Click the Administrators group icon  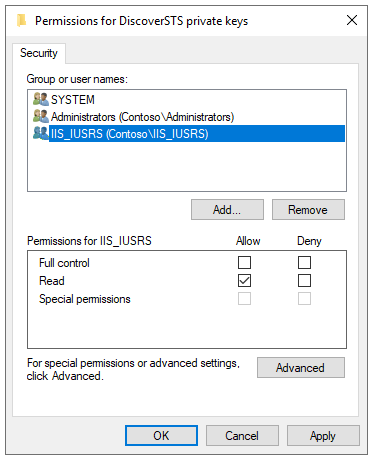point(41,116)
